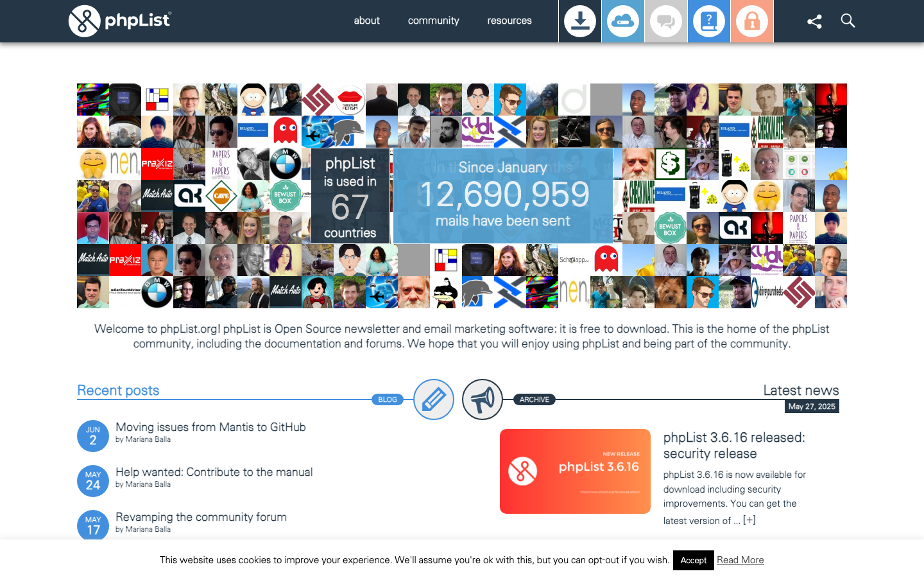Expand the news excerpt with [+]
Image resolution: width=924 pixels, height=578 pixels.
tap(749, 520)
